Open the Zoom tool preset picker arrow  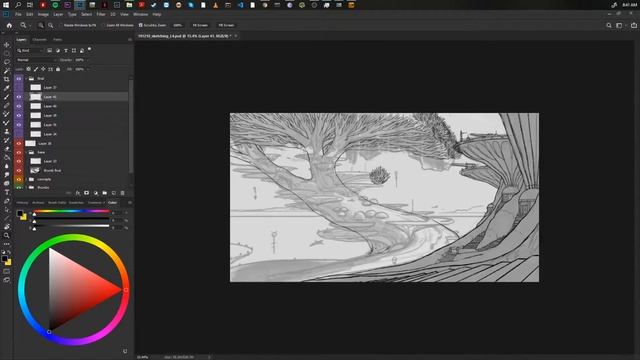point(30,25)
